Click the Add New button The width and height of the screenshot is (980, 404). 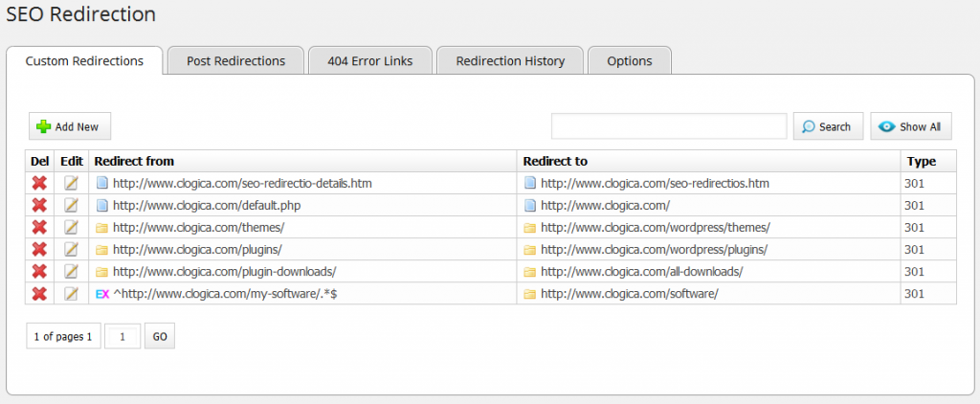(69, 126)
